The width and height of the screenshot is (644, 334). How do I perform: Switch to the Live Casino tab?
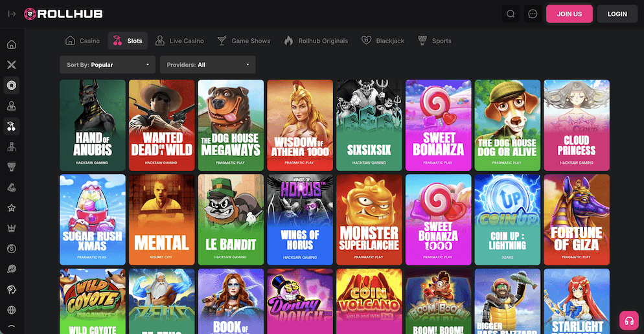(x=179, y=41)
